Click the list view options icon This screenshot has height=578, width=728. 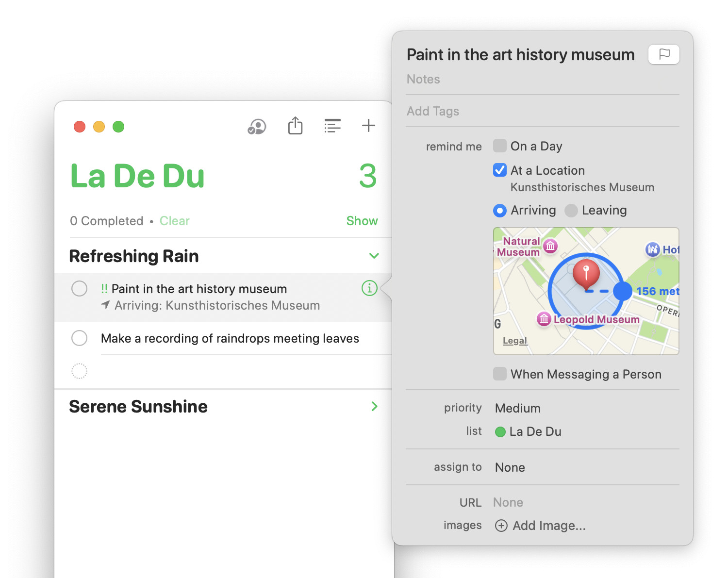(332, 126)
